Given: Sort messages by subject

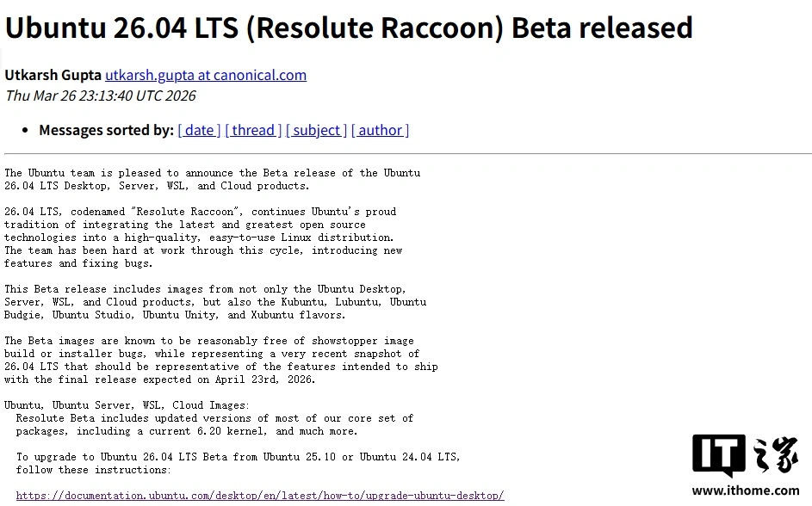Looking at the screenshot, I should click(316, 130).
